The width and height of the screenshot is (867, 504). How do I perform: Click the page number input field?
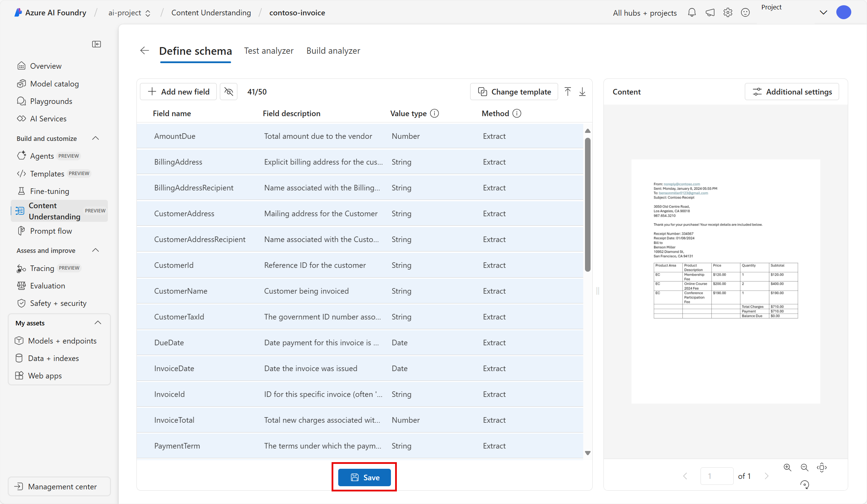coord(717,476)
